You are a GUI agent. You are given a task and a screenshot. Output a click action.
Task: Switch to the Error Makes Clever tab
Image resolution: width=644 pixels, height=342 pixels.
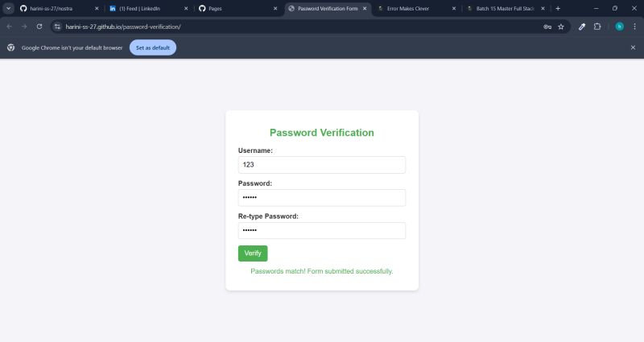416,8
